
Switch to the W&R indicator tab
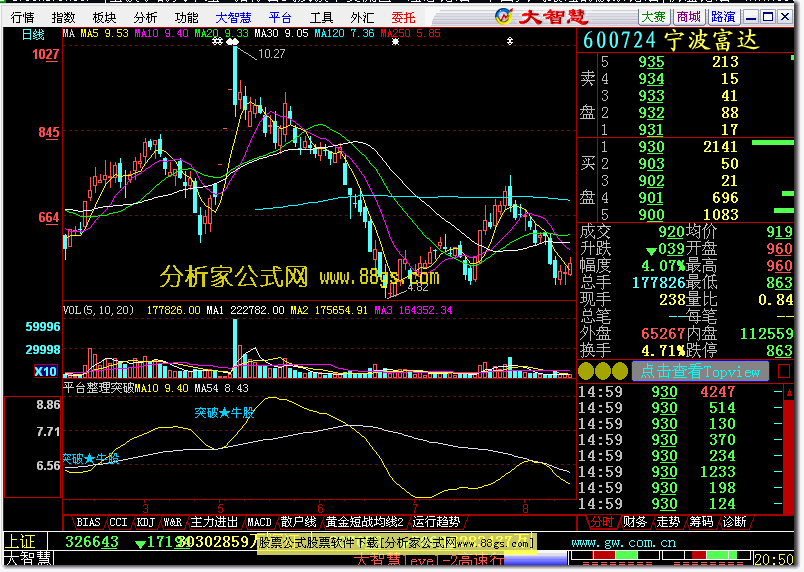[x=172, y=522]
